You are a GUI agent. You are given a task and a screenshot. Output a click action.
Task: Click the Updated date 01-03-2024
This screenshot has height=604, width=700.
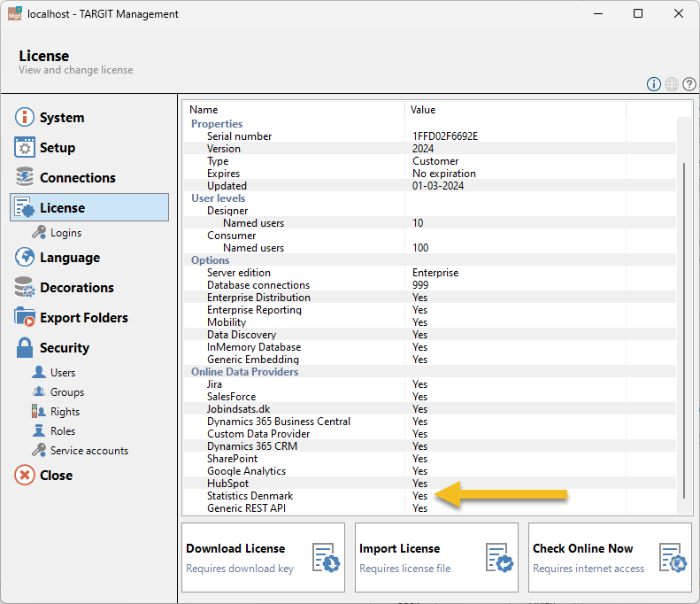pos(437,186)
